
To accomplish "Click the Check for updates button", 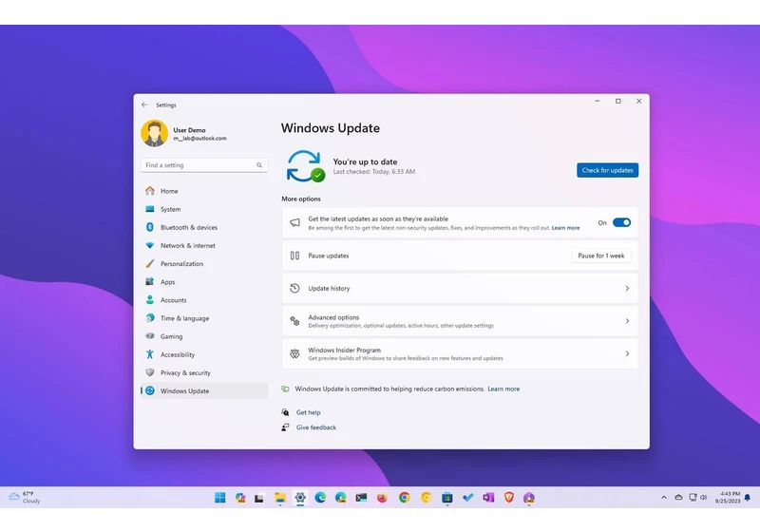I will pyautogui.click(x=607, y=170).
